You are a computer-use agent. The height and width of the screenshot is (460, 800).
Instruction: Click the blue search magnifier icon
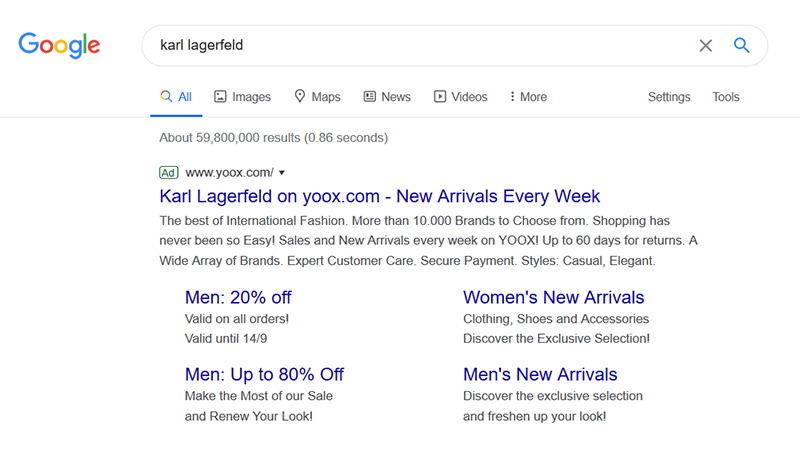point(742,45)
